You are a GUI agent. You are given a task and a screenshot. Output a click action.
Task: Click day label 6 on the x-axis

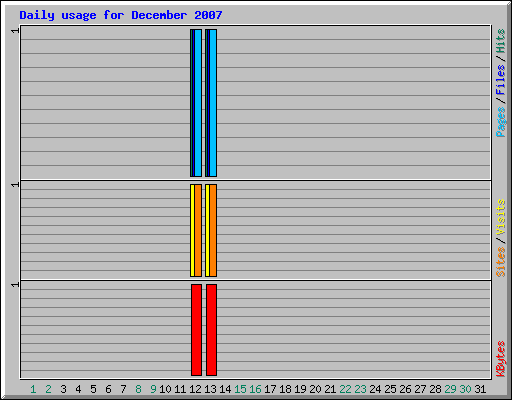108,389
